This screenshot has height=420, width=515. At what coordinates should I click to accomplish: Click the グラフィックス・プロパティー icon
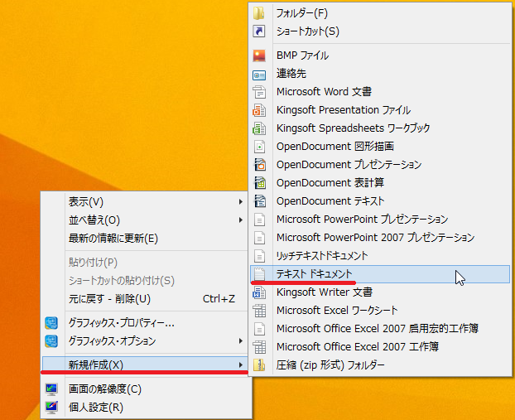pyautogui.click(x=51, y=323)
